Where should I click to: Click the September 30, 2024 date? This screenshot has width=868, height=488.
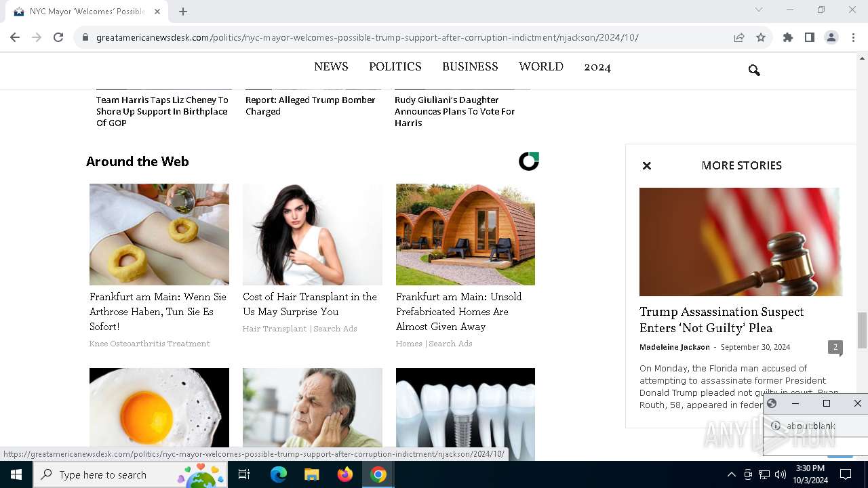755,347
